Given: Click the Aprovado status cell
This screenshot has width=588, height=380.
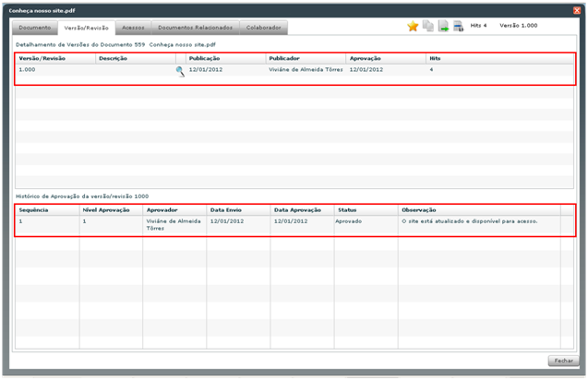Looking at the screenshot, I should 348,221.
